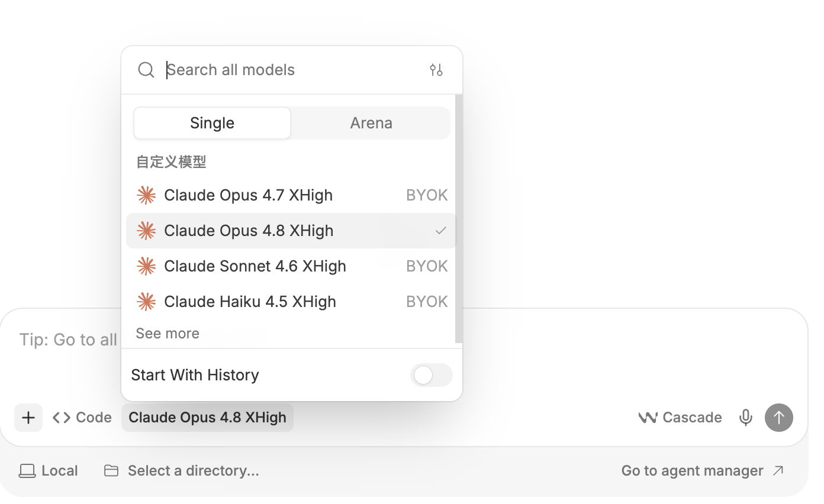Select Claude Opus 4.8 XHigh model
Viewport: 824px width, 504px height.
click(291, 231)
